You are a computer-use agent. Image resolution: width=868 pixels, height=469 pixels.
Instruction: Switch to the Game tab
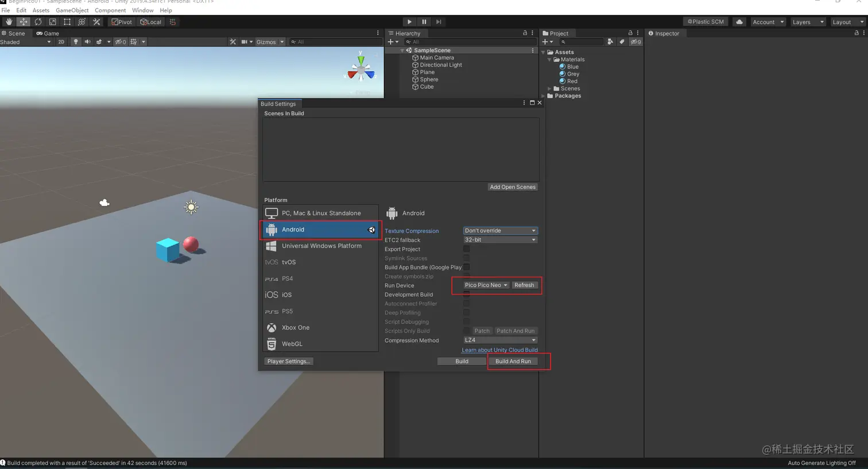tap(48, 33)
